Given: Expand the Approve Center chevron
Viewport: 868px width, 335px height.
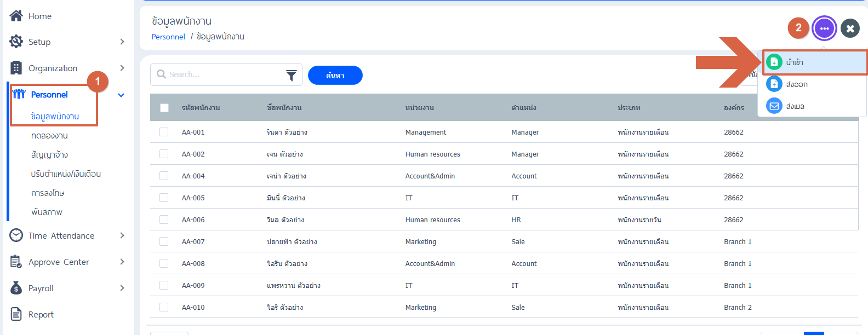Looking at the screenshot, I should tap(122, 262).
